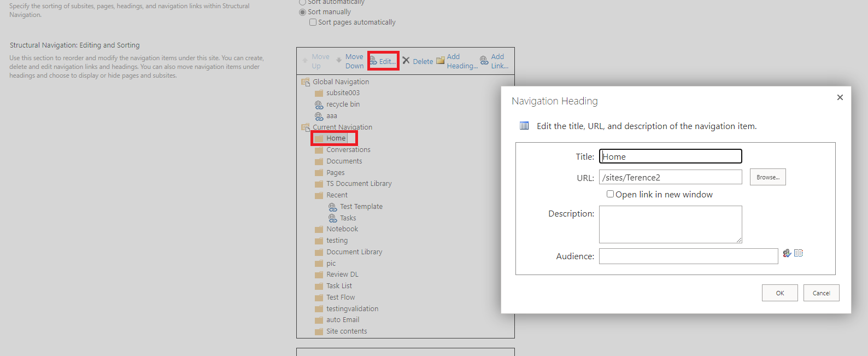The height and width of the screenshot is (356, 868).
Task: Select the Pages navigation item
Action: [x=336, y=173]
